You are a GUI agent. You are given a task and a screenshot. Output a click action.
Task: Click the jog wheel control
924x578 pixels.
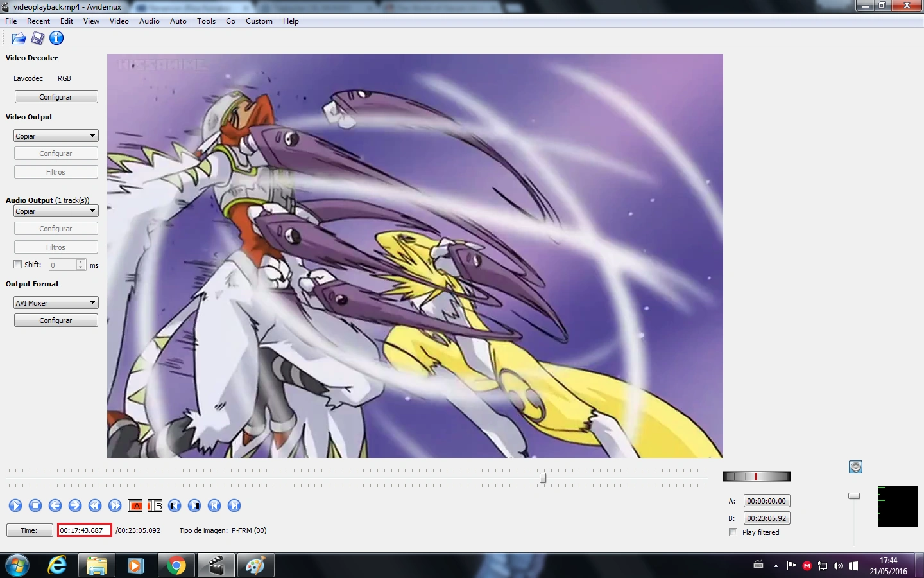click(x=757, y=477)
